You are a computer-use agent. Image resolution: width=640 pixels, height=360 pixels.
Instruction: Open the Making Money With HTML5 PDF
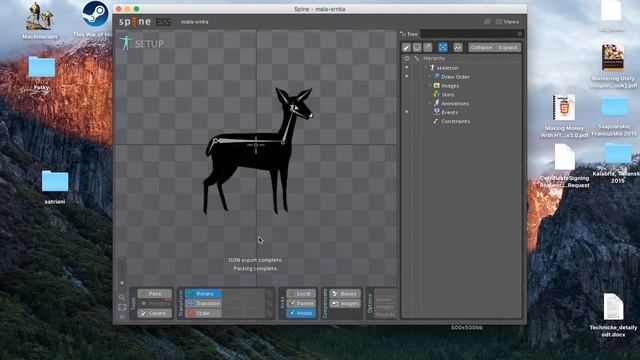(x=564, y=116)
